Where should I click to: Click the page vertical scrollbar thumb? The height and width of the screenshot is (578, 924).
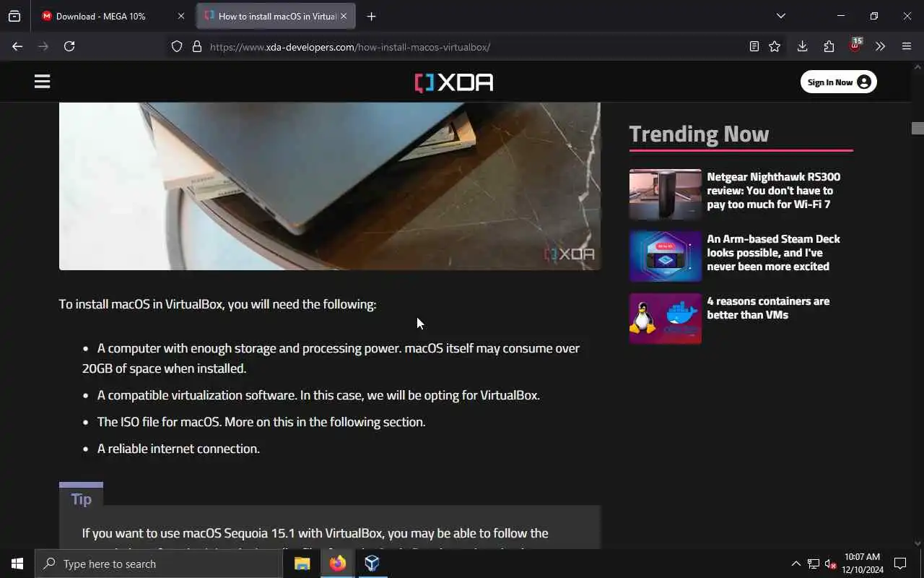point(918,128)
